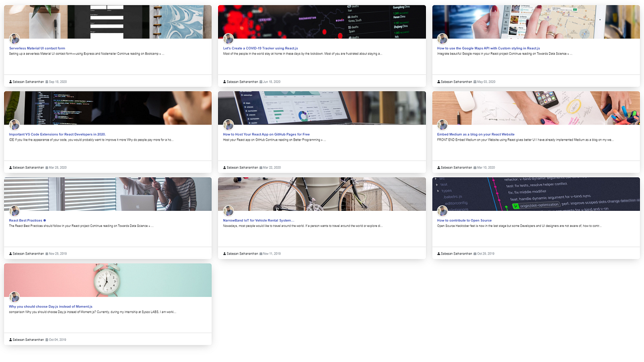Open How to contribute to Open Source title
Screen dimensions: 644x362
(465, 220)
